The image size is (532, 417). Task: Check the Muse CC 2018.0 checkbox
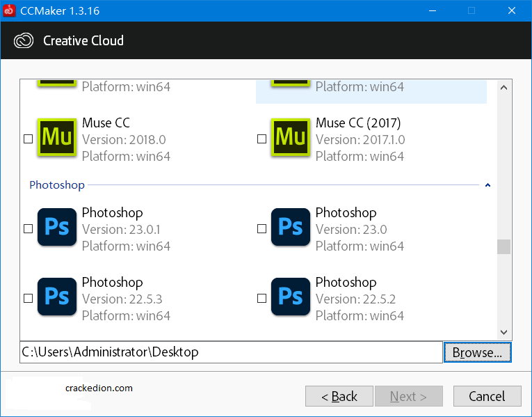click(x=28, y=139)
